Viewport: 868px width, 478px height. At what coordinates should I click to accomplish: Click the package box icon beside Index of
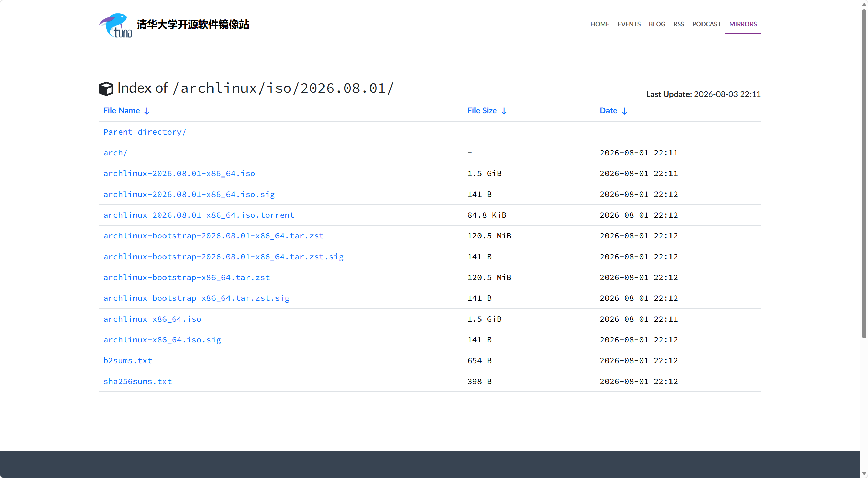click(x=106, y=89)
